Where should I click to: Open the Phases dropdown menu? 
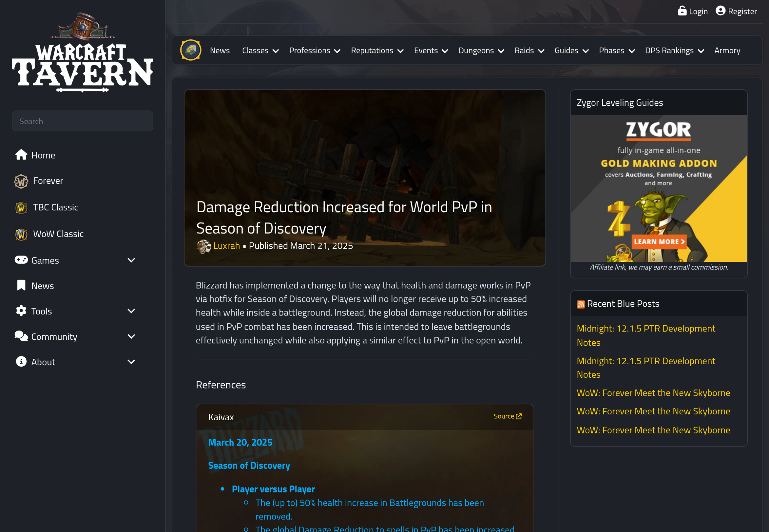[x=617, y=50]
